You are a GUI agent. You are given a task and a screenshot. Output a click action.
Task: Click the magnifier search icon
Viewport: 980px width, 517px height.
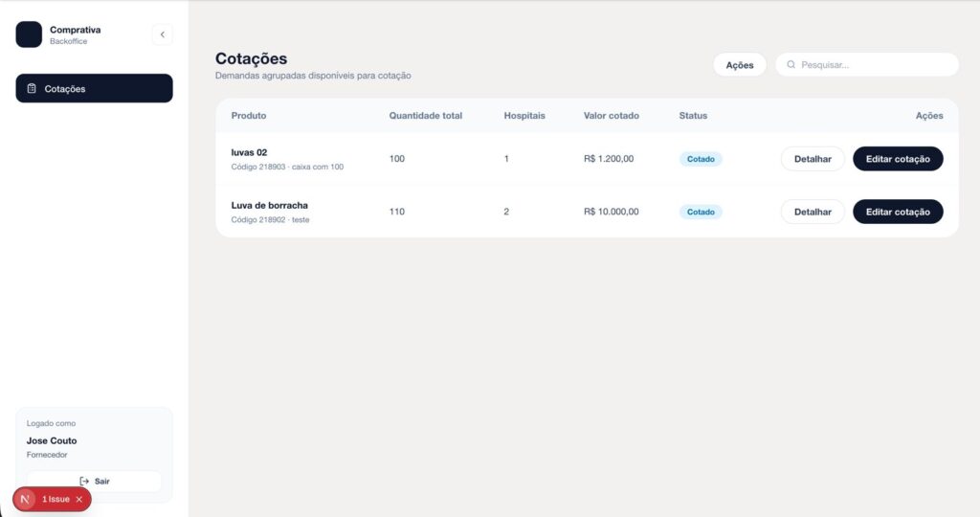coord(791,65)
